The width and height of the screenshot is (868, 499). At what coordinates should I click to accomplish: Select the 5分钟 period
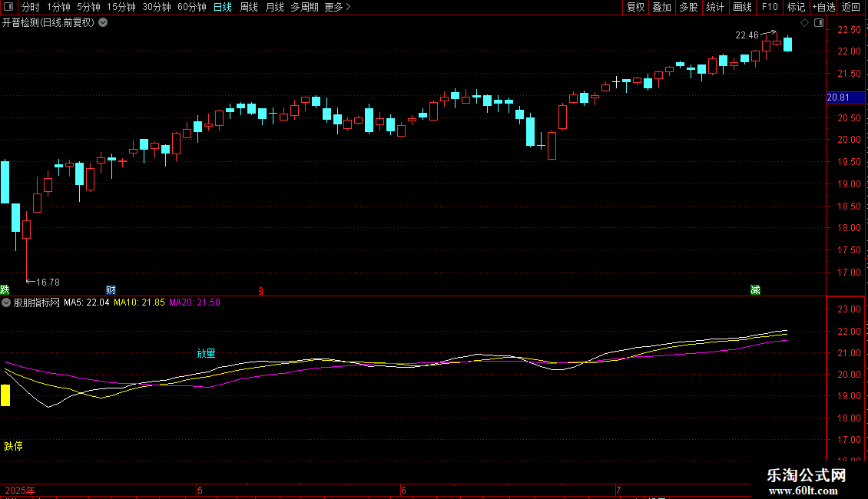tap(88, 7)
